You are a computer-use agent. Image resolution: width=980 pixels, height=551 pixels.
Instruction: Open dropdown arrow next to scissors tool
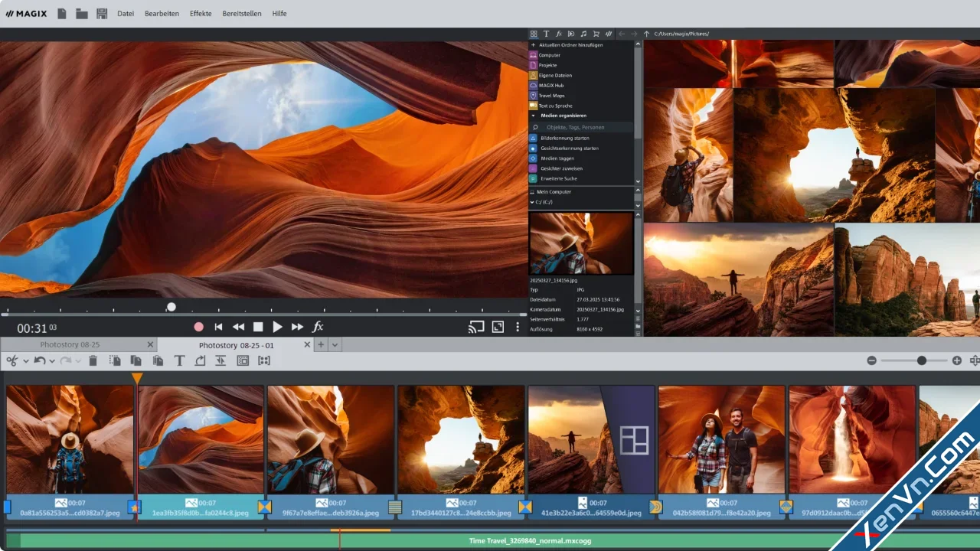[x=25, y=361]
